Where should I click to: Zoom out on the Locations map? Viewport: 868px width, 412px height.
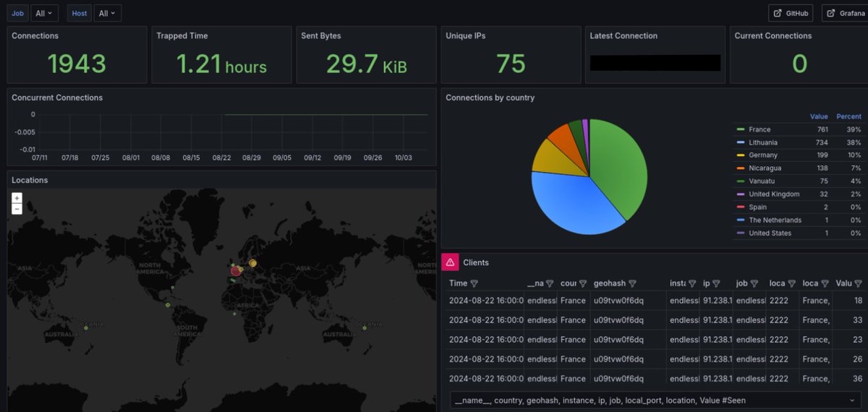pyautogui.click(x=17, y=208)
